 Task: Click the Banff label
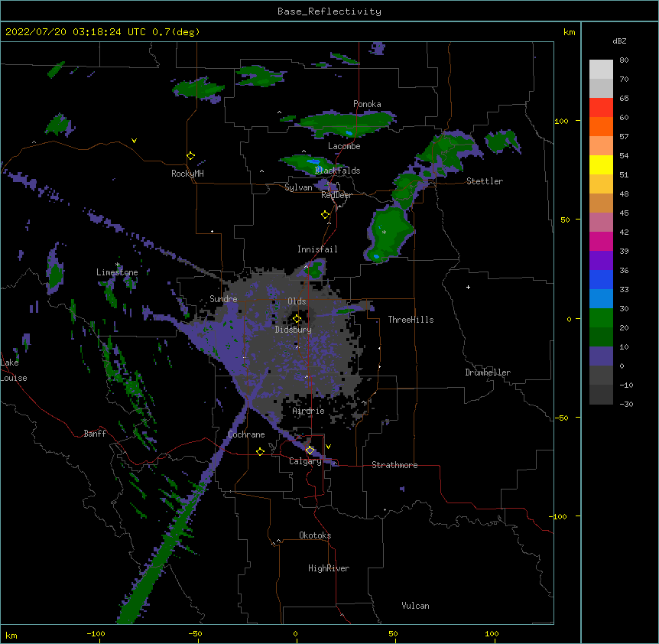point(95,434)
